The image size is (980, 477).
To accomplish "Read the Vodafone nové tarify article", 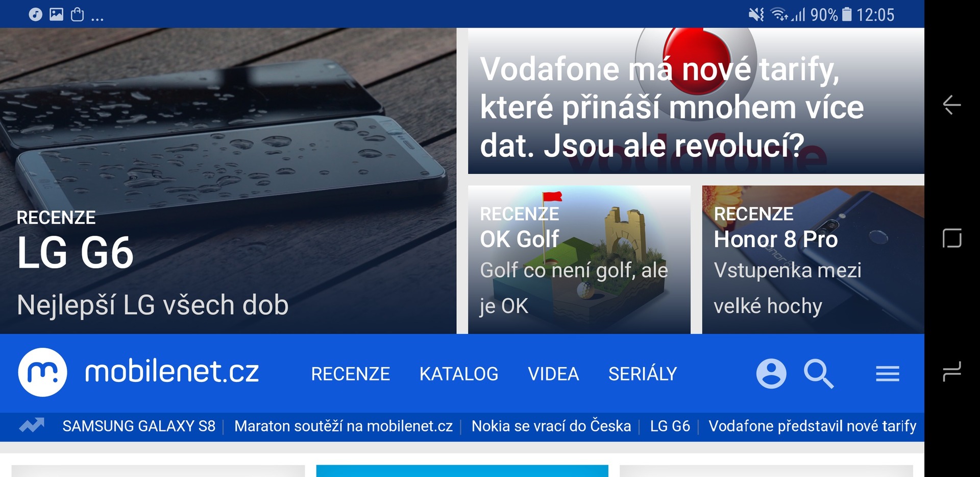I will pyautogui.click(x=695, y=101).
